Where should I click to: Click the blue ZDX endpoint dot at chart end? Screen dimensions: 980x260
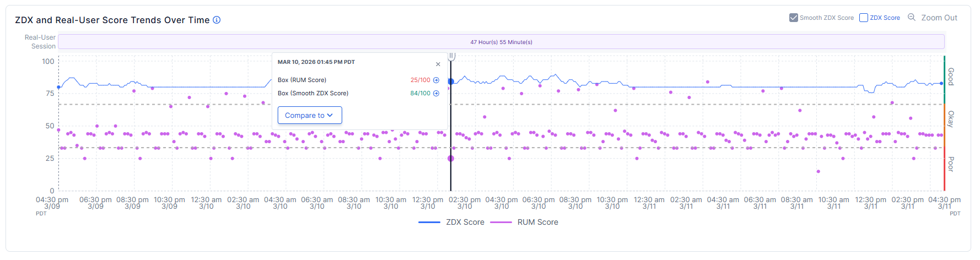pyautogui.click(x=941, y=84)
